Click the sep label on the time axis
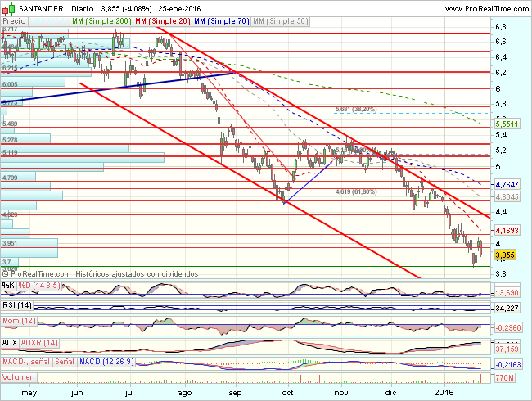The height and width of the screenshot is (401, 532). click(235, 393)
